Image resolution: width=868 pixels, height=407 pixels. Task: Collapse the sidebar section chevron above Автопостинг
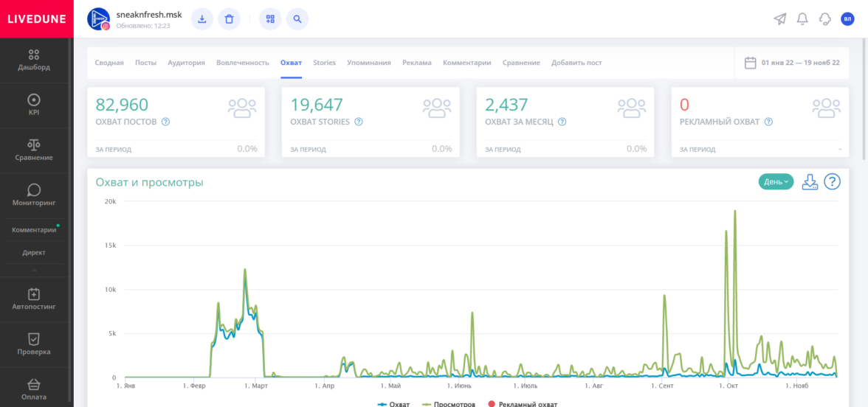point(34,271)
